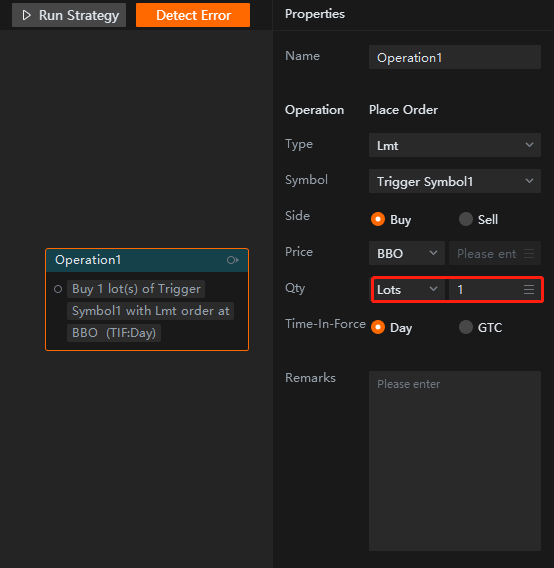This screenshot has width=554, height=568.
Task: Open the Symbol dropdown showing Trigger Symbol1
Action: (455, 181)
